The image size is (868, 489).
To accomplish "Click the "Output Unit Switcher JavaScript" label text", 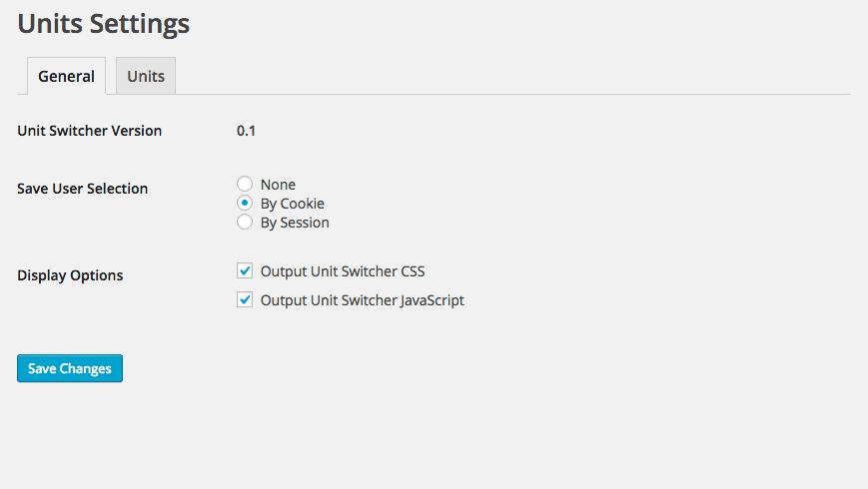I will point(362,299).
